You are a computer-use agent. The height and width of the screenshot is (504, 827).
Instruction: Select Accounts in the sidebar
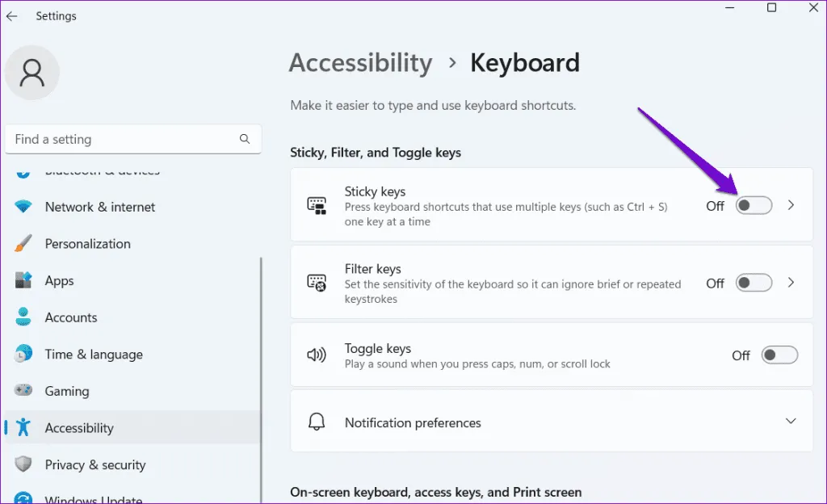[x=71, y=317]
